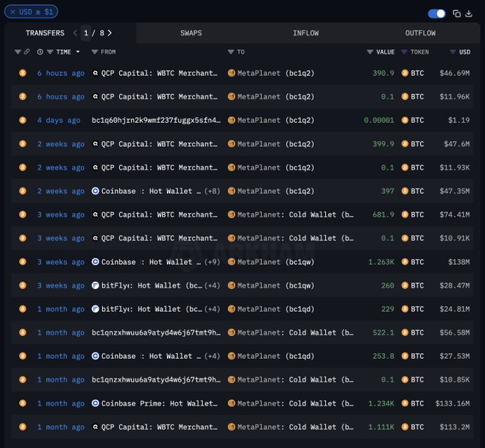485x448 pixels.
Task: Select the 0.00001 value cell
Action: point(379,120)
